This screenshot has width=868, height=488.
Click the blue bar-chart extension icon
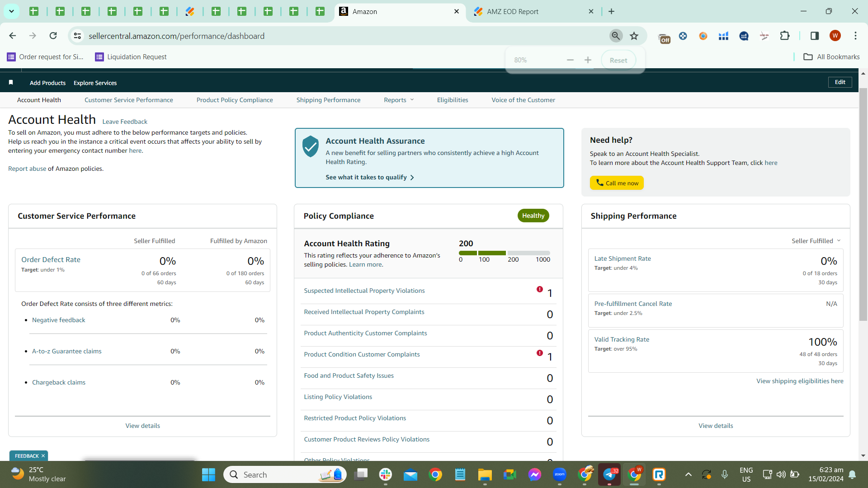click(x=723, y=36)
